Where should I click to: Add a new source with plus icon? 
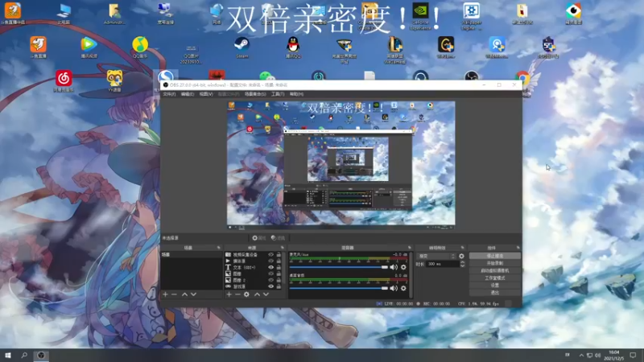pyautogui.click(x=229, y=294)
